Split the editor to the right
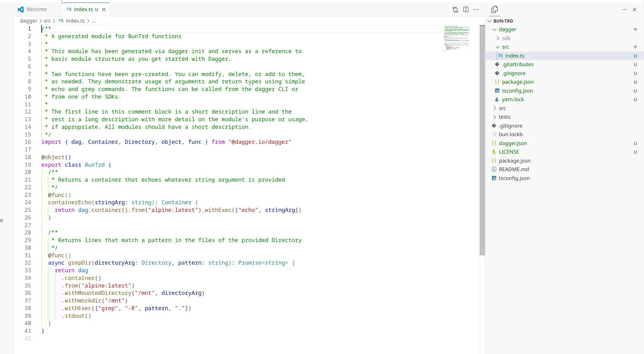The image size is (644, 354). (466, 10)
